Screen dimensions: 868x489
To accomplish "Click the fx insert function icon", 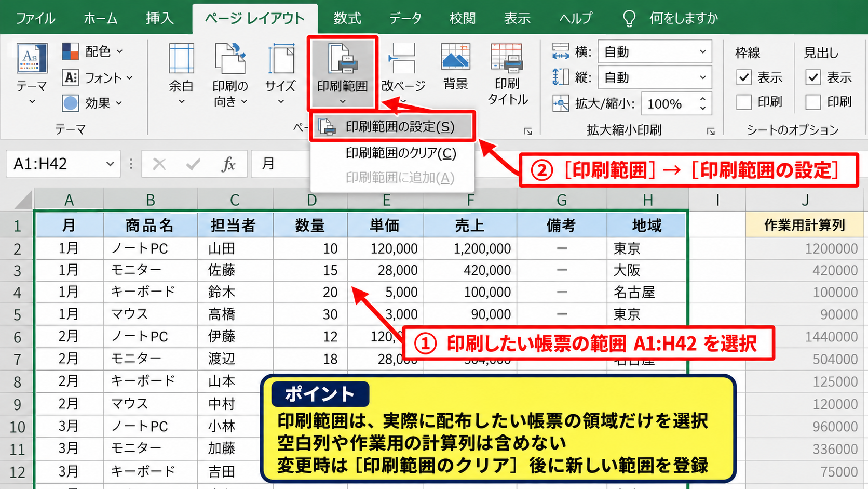I will [228, 164].
